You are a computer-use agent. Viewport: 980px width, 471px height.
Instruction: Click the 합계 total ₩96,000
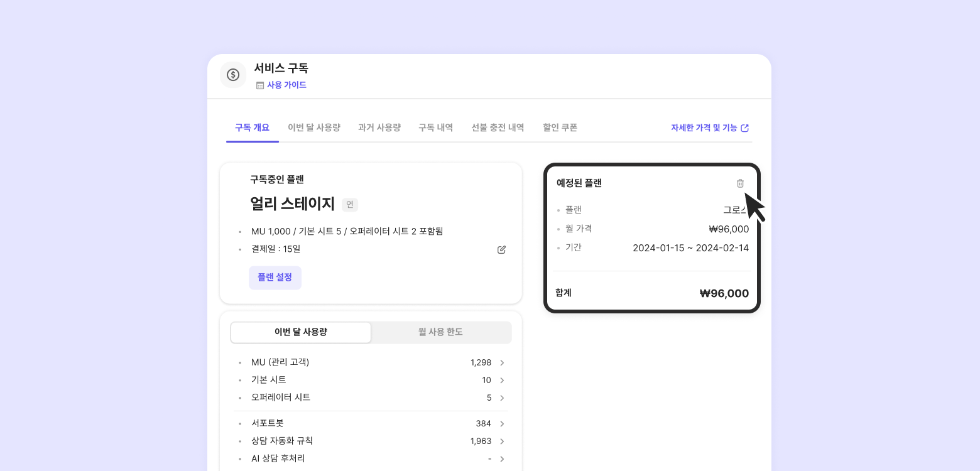[x=724, y=293]
